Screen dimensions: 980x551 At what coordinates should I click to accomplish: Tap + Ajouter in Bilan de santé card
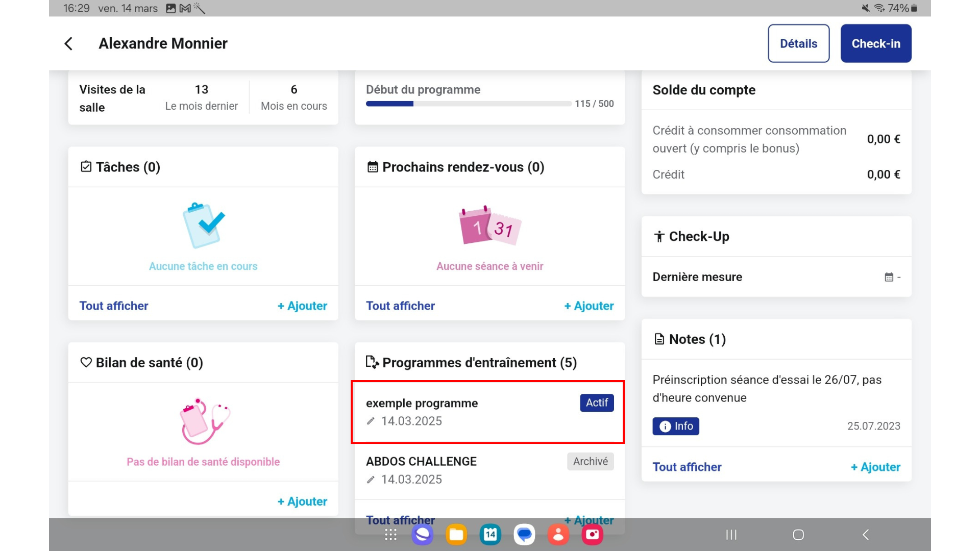pos(302,502)
